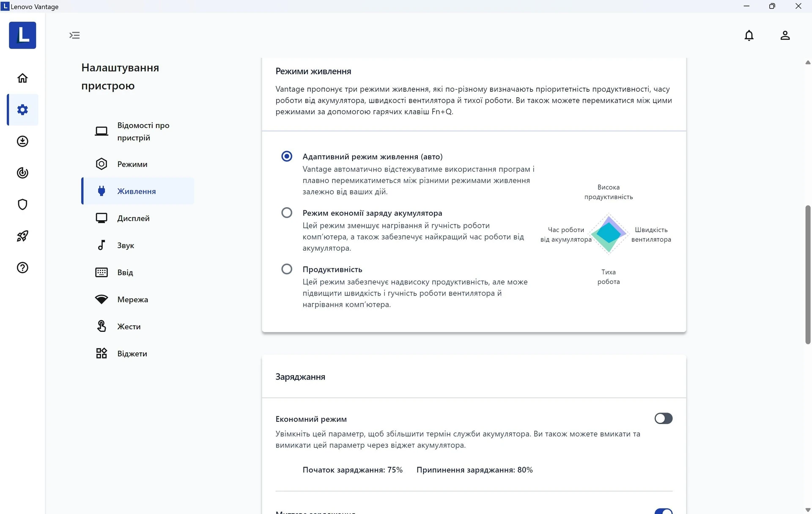The height and width of the screenshot is (514, 812).
Task: Open the rocket boost icon in the sidebar
Action: tap(22, 236)
